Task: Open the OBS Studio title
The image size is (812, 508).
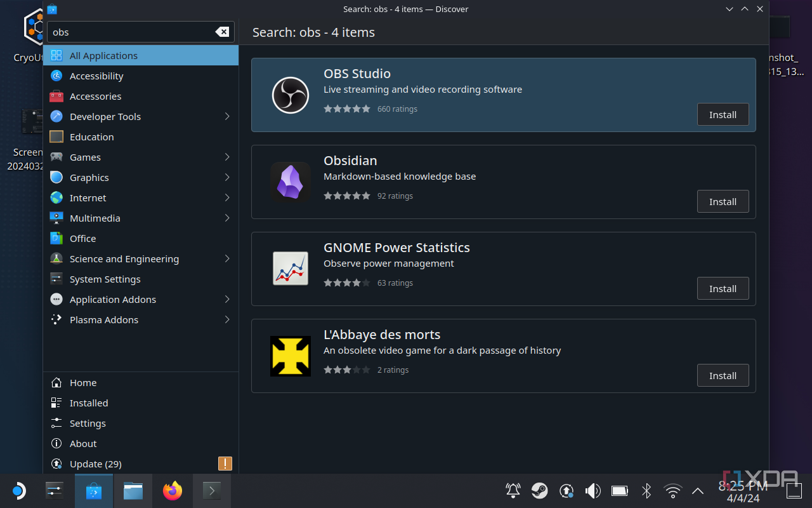Action: [357, 74]
